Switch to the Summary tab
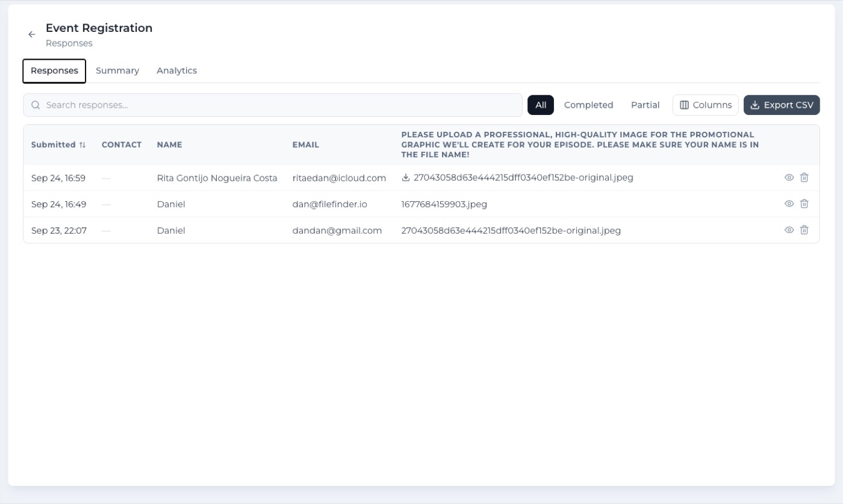 117,70
